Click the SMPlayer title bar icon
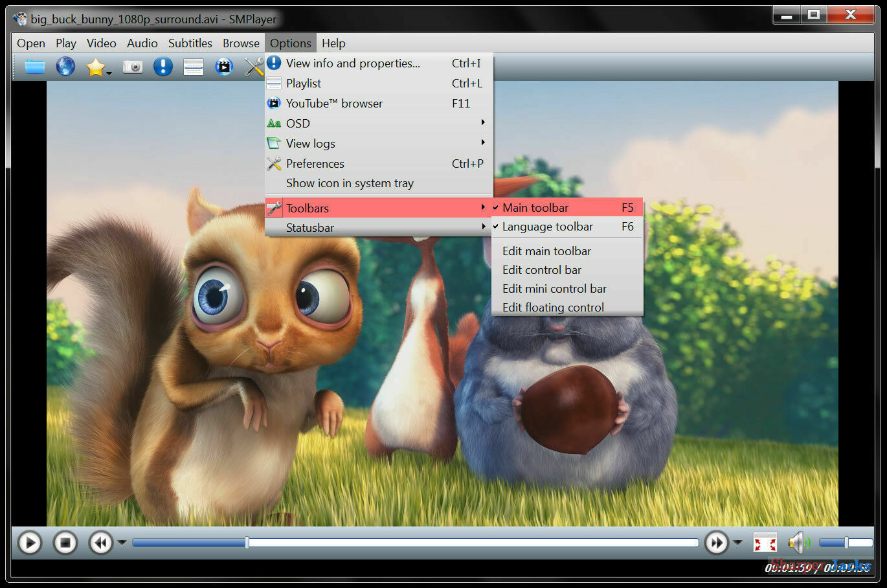Viewport: 887px width, 588px height. click(x=20, y=19)
